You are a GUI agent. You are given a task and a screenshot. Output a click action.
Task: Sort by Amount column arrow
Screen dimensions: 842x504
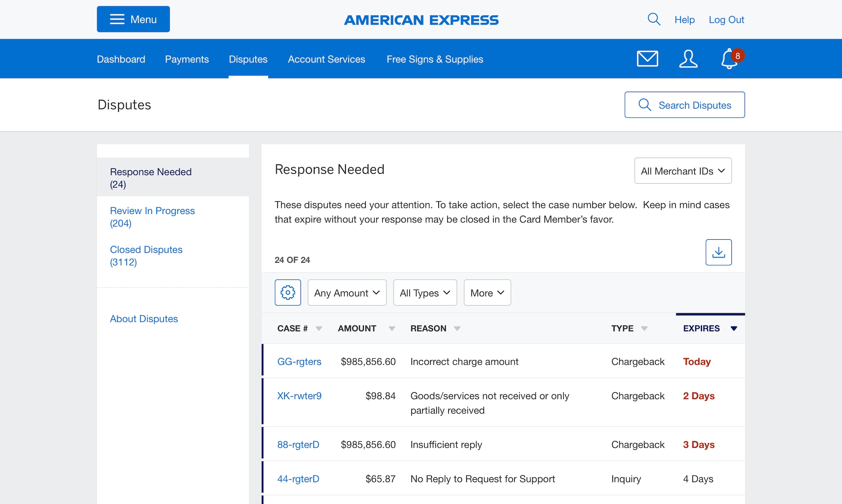tap(392, 328)
